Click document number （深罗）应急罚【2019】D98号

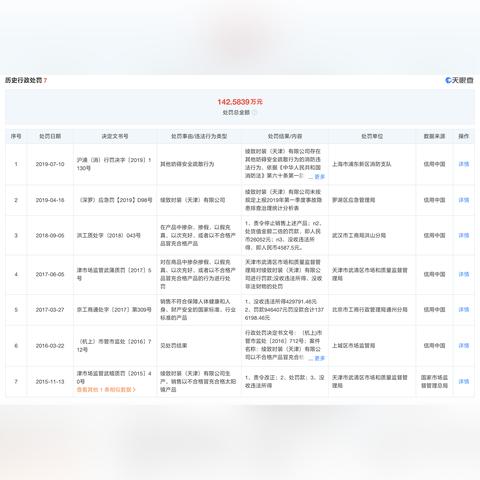point(115,200)
